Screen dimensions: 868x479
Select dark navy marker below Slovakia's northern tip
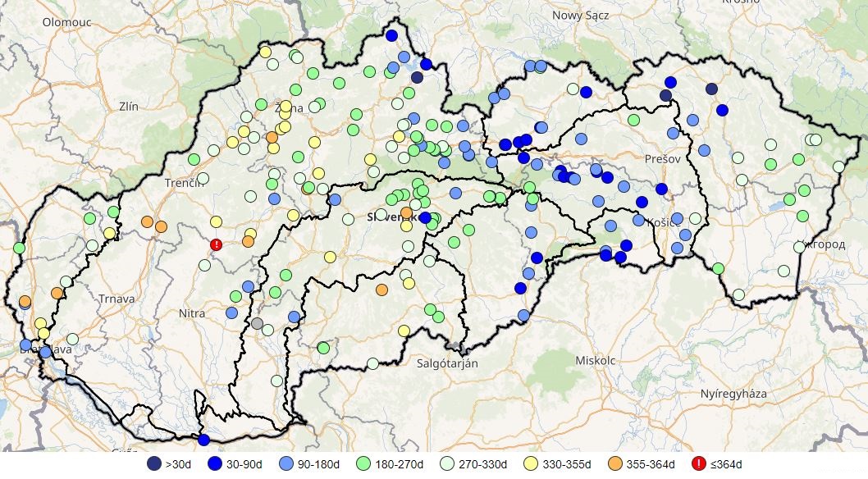pyautogui.click(x=417, y=77)
